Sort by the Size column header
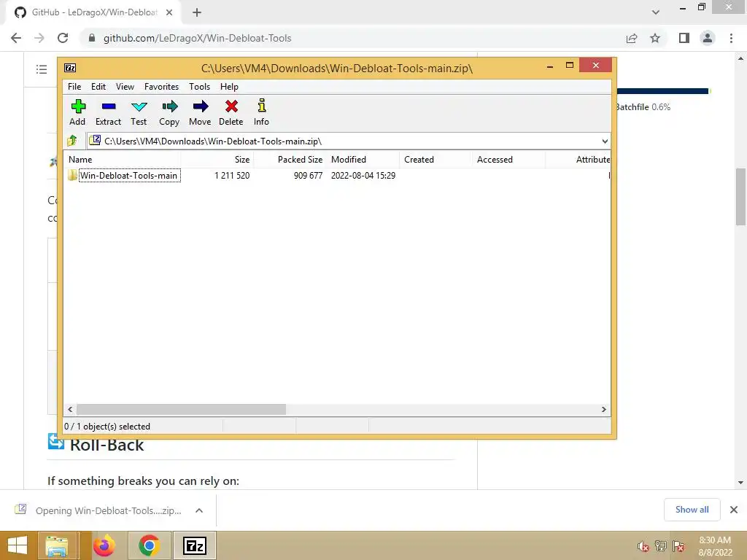Image resolution: width=747 pixels, height=560 pixels. point(217,160)
